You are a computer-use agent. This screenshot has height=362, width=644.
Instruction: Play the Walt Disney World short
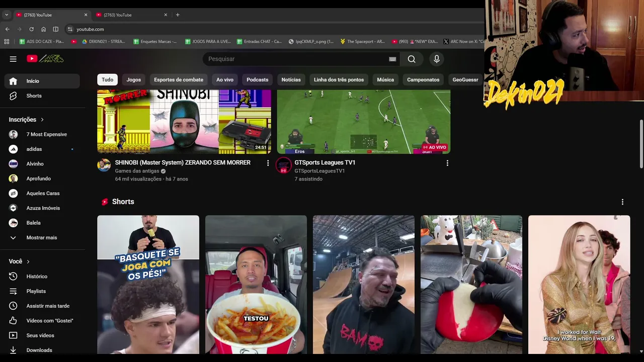coord(579,285)
